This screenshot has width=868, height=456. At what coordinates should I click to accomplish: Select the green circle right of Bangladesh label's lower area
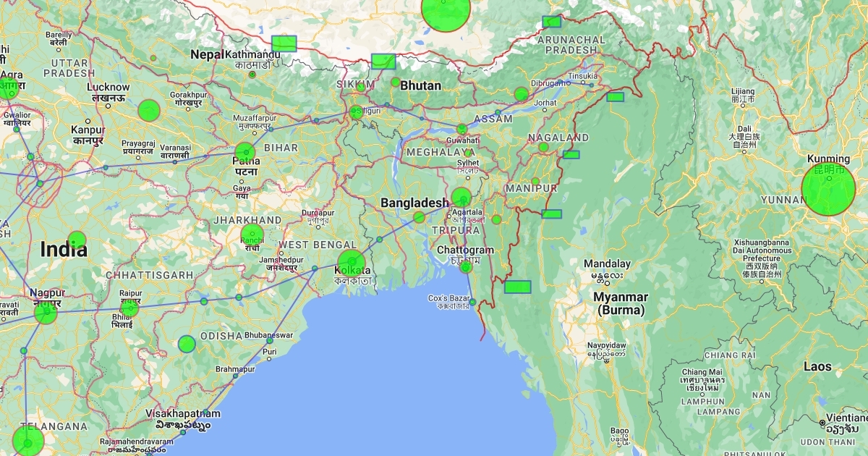419,217
